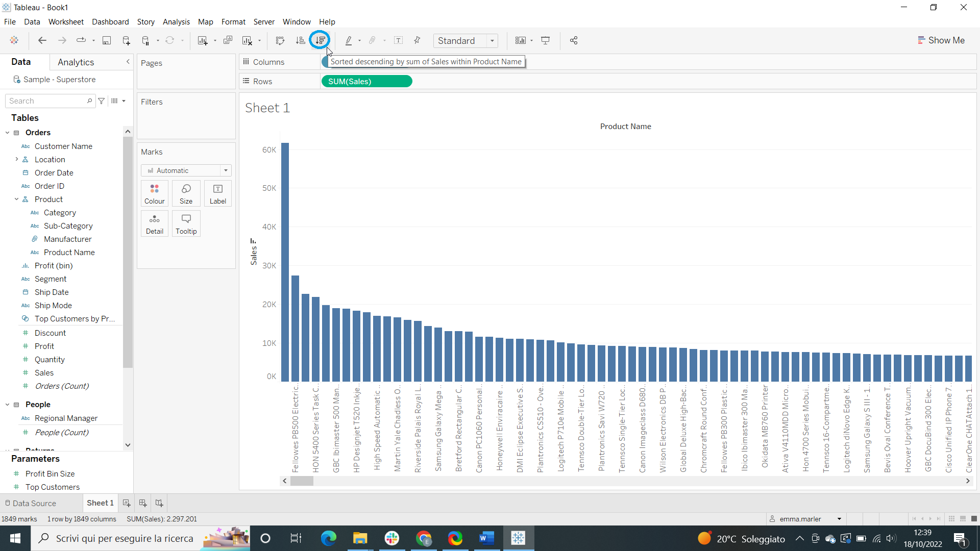Click the New Data Source icon
The width and height of the screenshot is (980, 551).
[126, 40]
